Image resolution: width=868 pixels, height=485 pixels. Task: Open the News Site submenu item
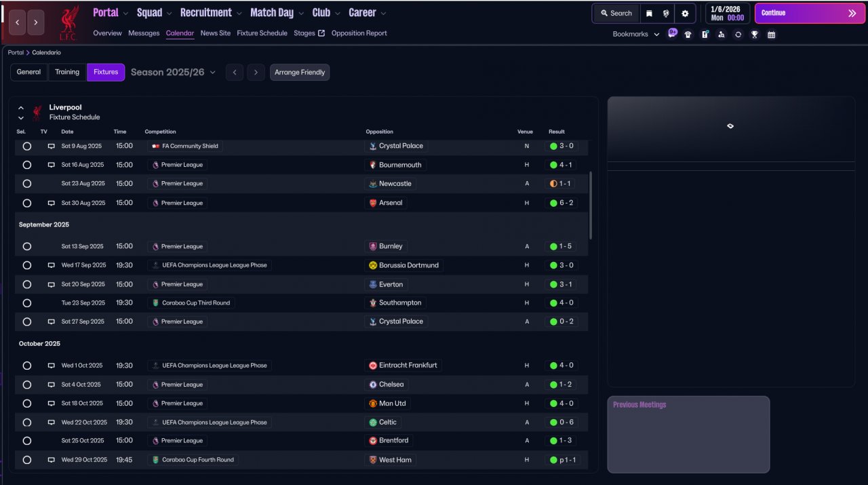216,33
